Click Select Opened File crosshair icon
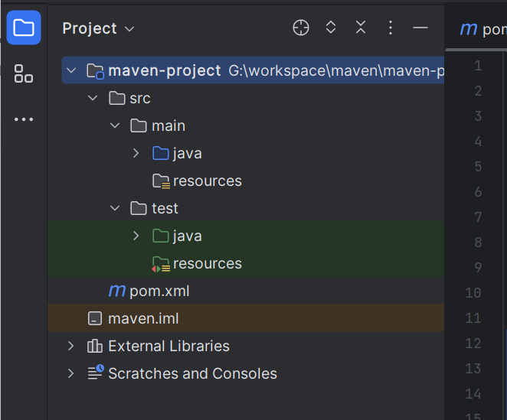 (x=301, y=28)
